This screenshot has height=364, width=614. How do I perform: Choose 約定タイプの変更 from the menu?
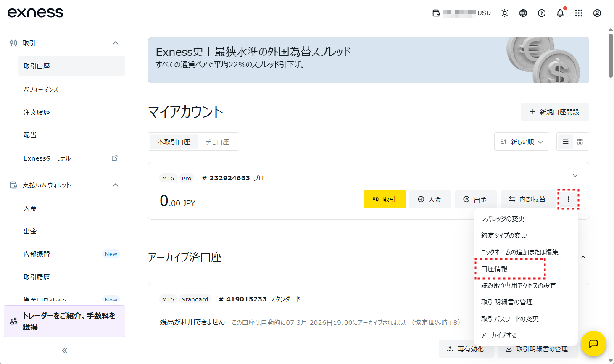(526, 235)
